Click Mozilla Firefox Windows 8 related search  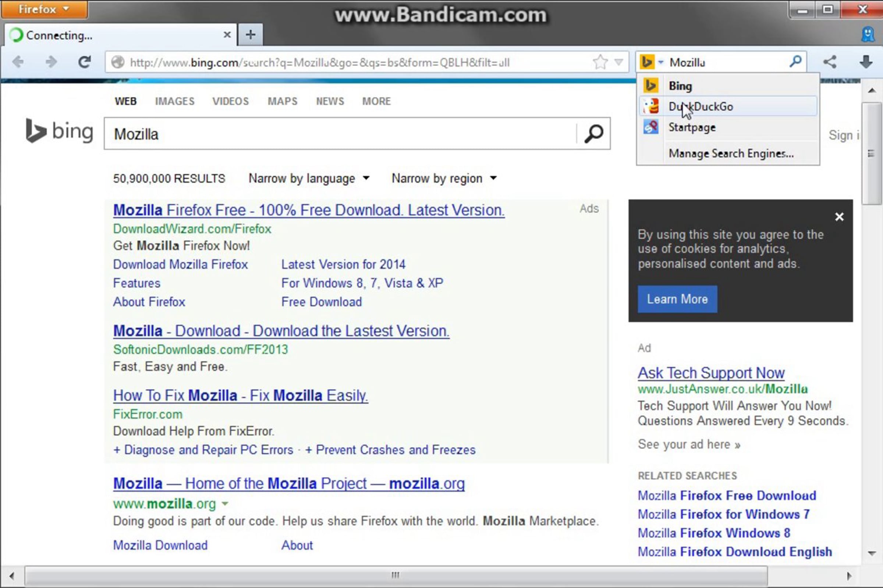pyautogui.click(x=714, y=533)
